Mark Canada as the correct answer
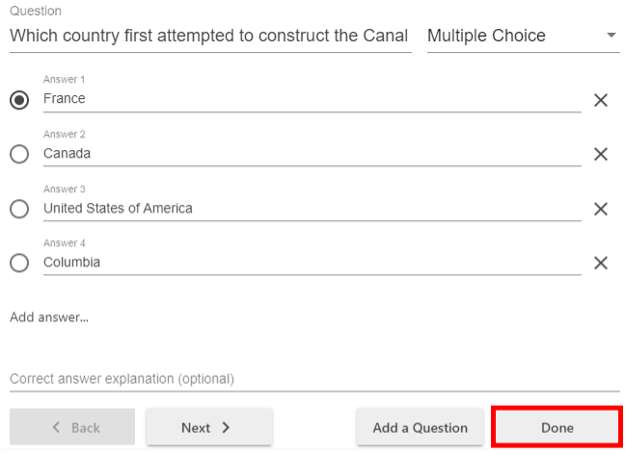 pos(19,154)
